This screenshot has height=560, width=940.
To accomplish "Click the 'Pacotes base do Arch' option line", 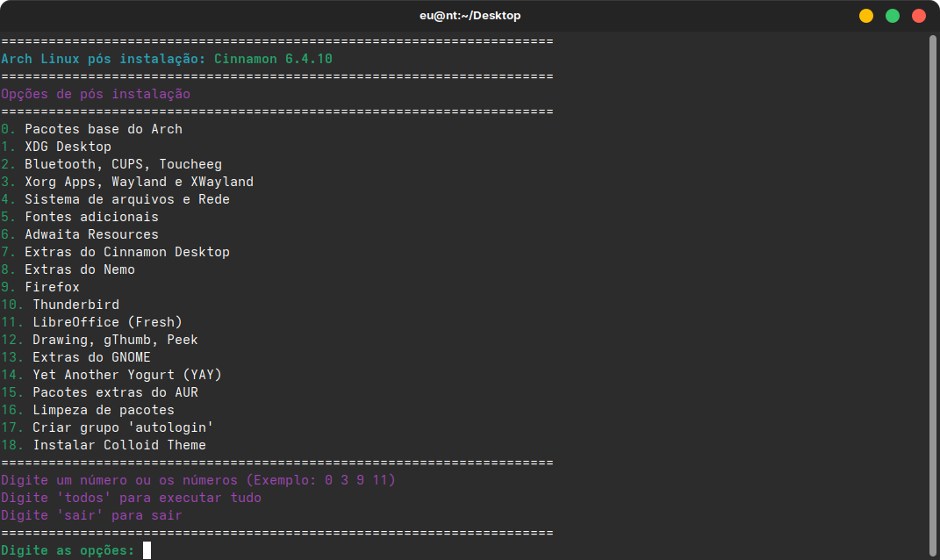I will 92,129.
